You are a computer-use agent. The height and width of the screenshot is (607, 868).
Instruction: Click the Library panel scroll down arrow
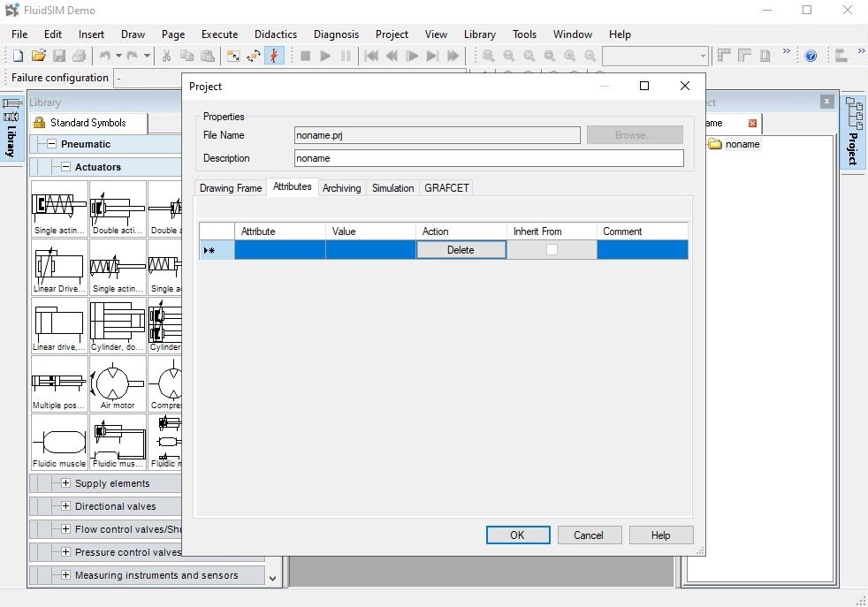(272, 579)
